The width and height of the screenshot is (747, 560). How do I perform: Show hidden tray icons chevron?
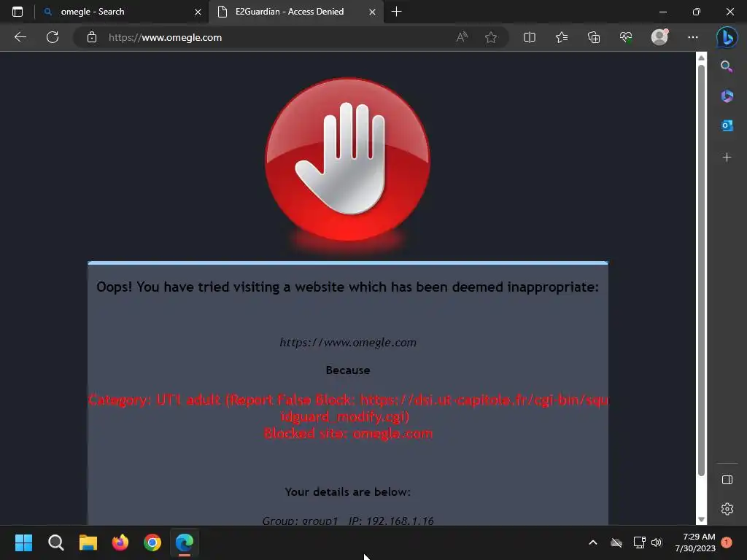coord(593,542)
